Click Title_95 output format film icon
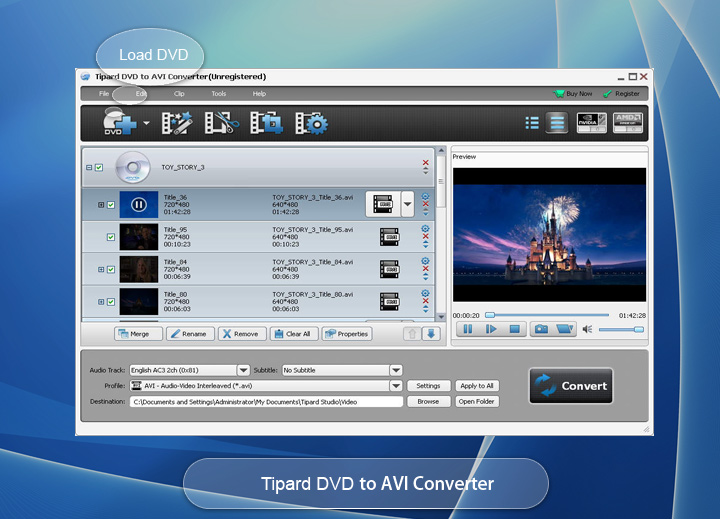The image size is (720, 519). tap(389, 237)
